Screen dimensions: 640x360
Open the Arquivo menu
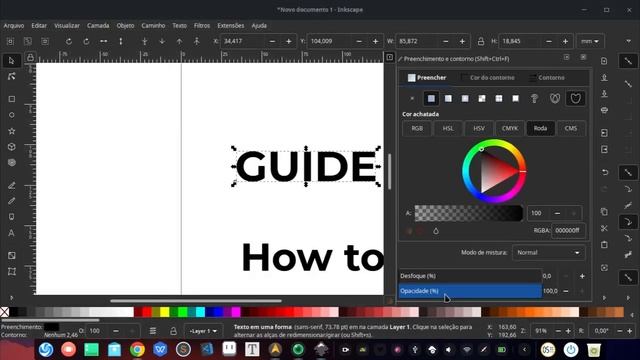[14, 25]
